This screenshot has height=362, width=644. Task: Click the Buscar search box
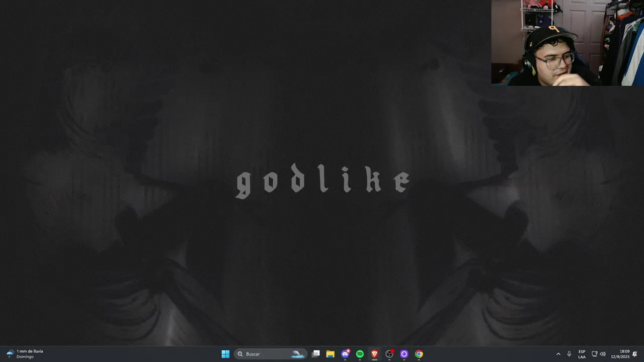pos(270,354)
